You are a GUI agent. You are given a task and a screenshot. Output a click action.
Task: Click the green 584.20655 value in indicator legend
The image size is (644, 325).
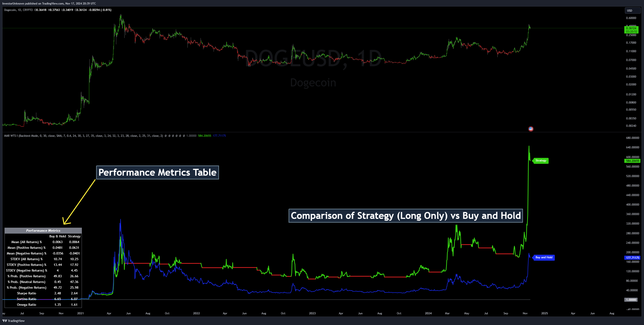pos(205,136)
